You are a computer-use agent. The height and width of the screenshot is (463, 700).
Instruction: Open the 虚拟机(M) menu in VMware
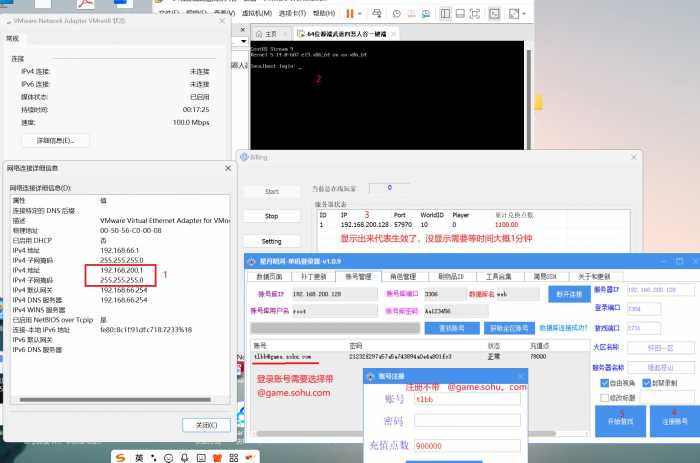(x=257, y=13)
